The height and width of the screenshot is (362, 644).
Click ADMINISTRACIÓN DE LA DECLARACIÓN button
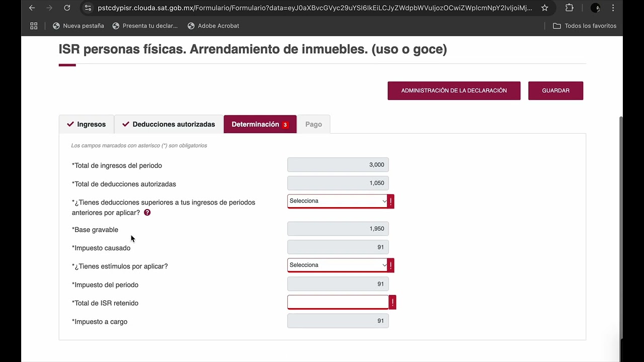[454, 90]
